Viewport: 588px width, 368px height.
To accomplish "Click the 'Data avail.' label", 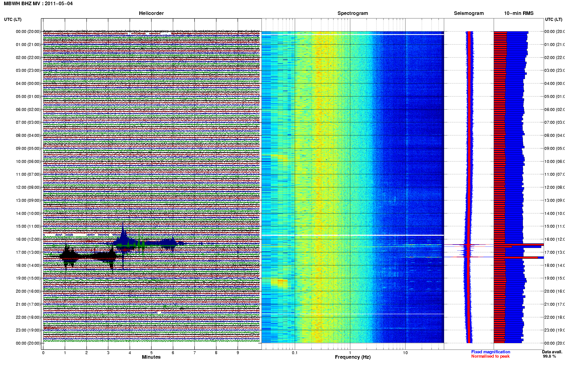I will [552, 352].
